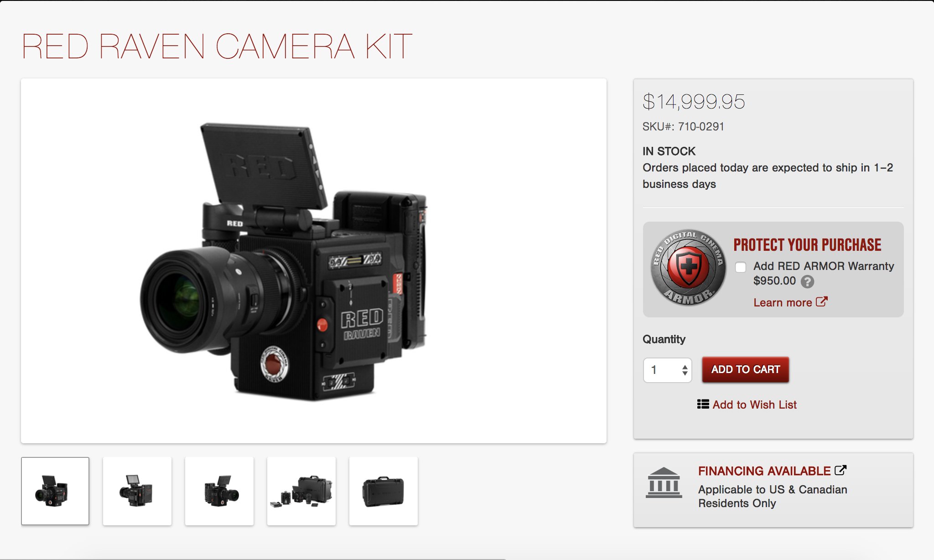Click the Add to Wish List link
The image size is (934, 560).
point(754,404)
